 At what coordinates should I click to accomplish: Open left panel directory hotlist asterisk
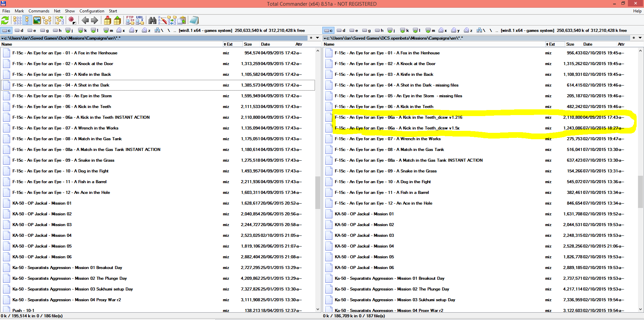click(x=311, y=38)
